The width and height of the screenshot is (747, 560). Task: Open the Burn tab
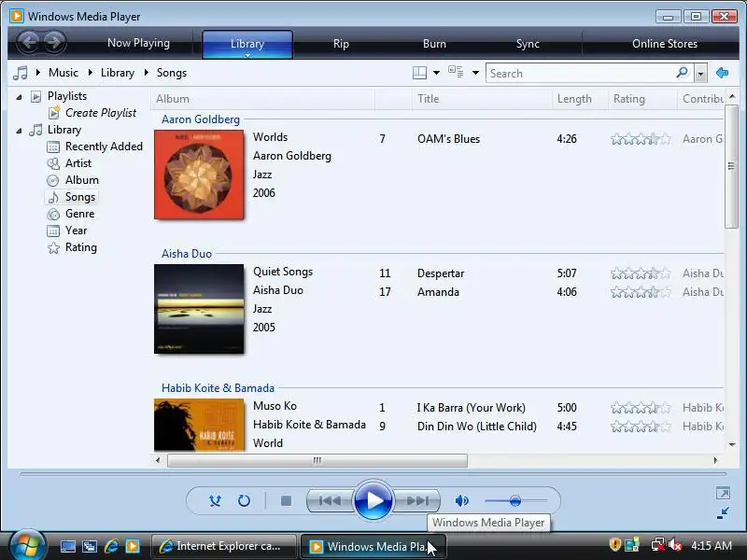pos(434,44)
